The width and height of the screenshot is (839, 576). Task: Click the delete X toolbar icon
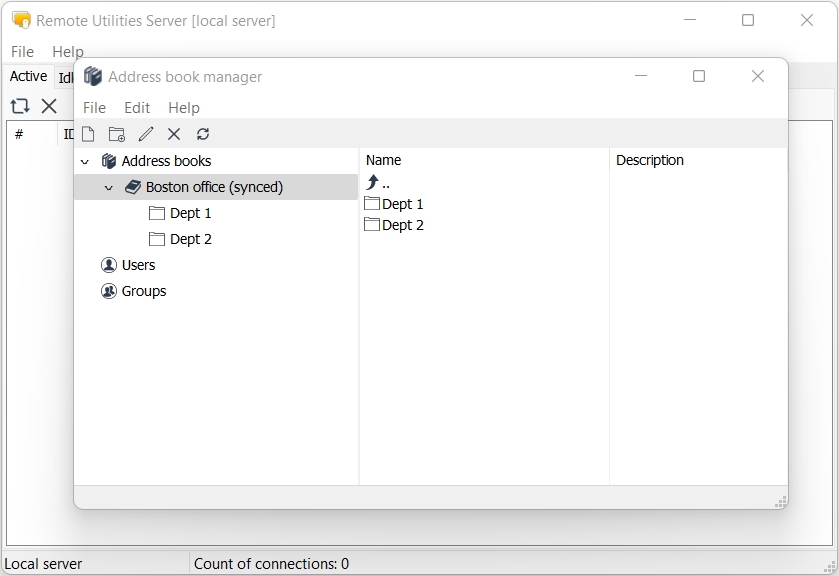[174, 134]
